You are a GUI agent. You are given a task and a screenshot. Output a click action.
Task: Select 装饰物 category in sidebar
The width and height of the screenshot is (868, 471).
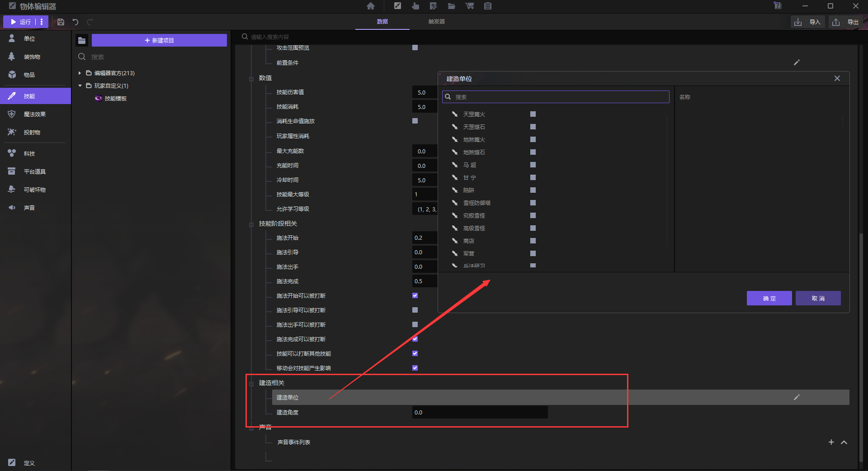click(35, 57)
